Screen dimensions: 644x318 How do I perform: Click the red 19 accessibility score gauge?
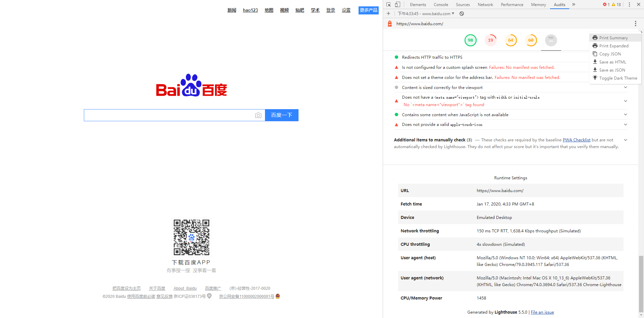coord(490,40)
